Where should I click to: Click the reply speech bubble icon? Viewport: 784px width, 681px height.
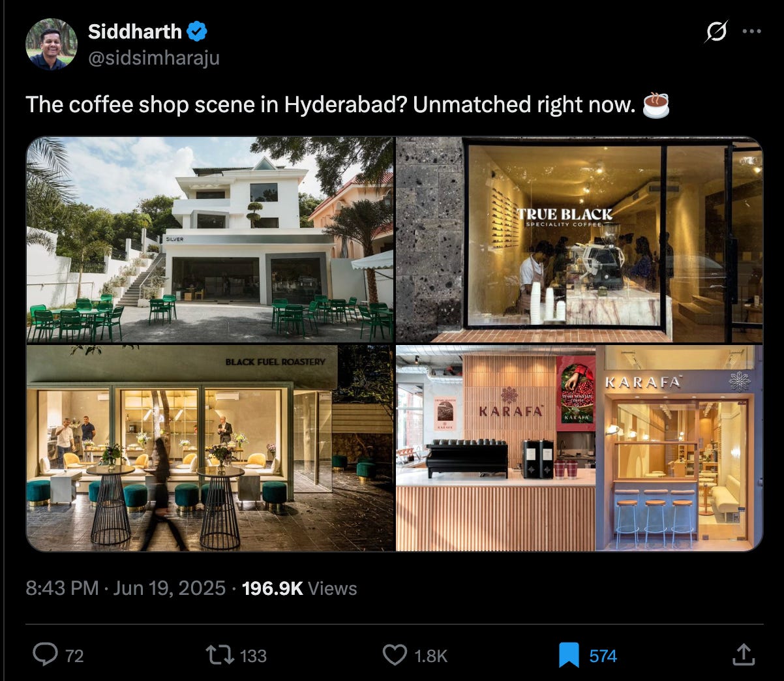coord(45,655)
